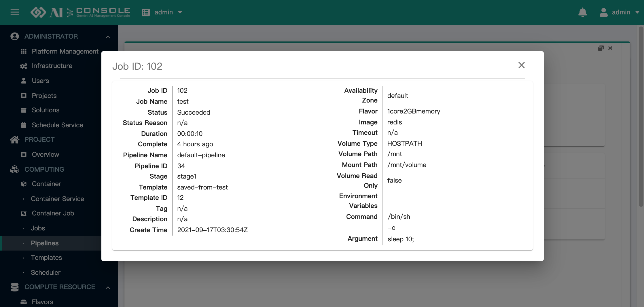Go to Jobs in sidebar
644x307 pixels.
[x=38, y=228]
